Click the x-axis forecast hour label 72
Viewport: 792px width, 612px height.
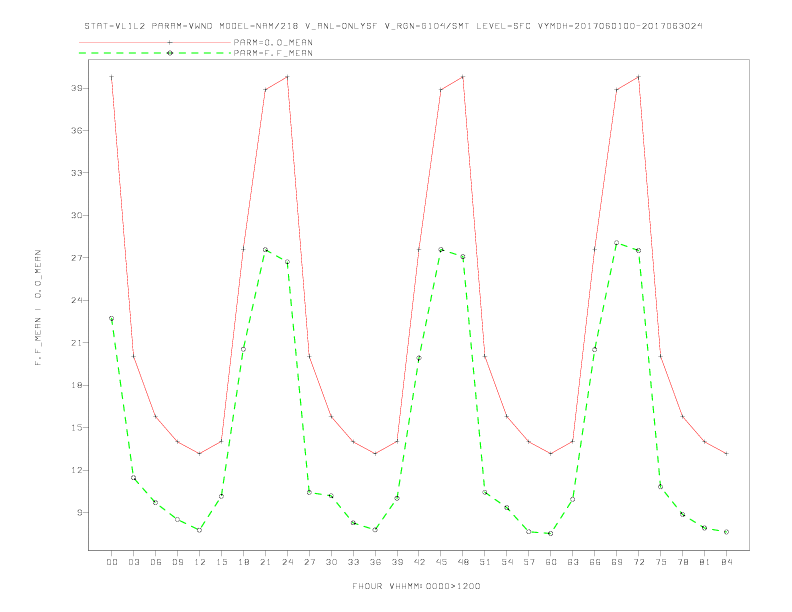[638, 562]
